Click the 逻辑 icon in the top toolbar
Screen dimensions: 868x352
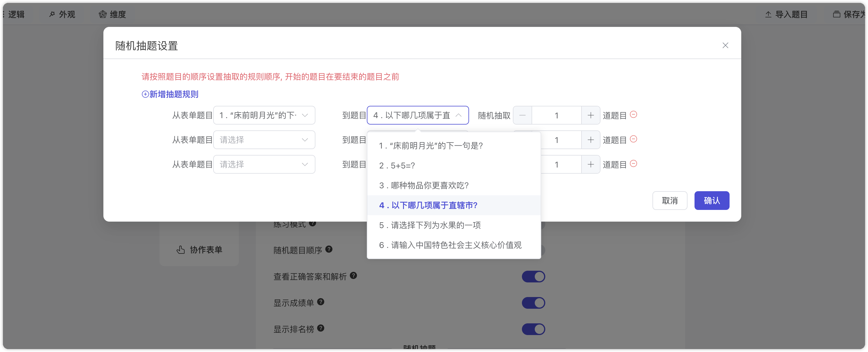pyautogui.click(x=15, y=14)
